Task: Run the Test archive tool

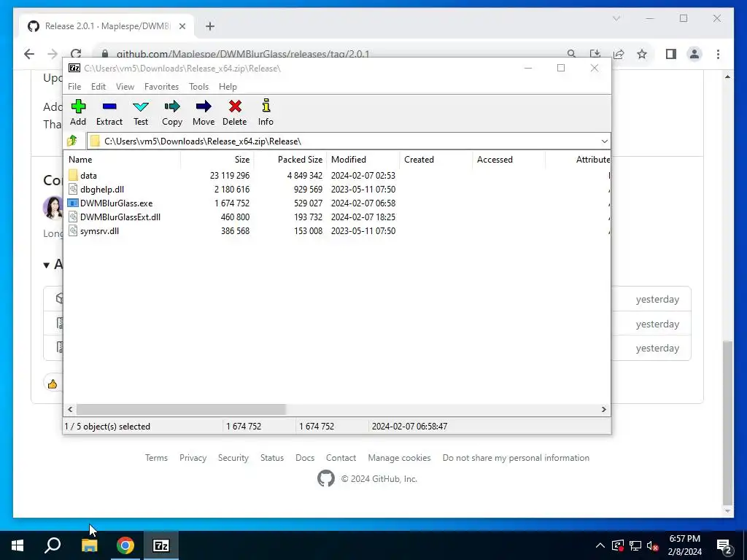Action: click(141, 112)
